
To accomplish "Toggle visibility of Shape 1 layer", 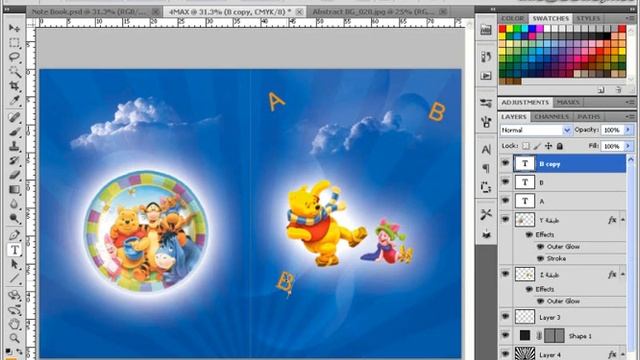I will click(505, 336).
